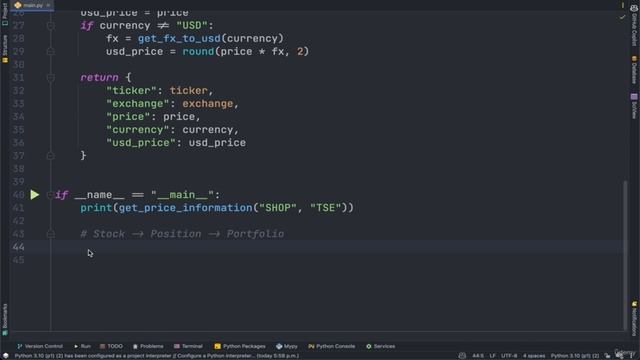Open the Mypy tab
Image resolution: width=640 pixels, height=360 pixels.
point(287,346)
